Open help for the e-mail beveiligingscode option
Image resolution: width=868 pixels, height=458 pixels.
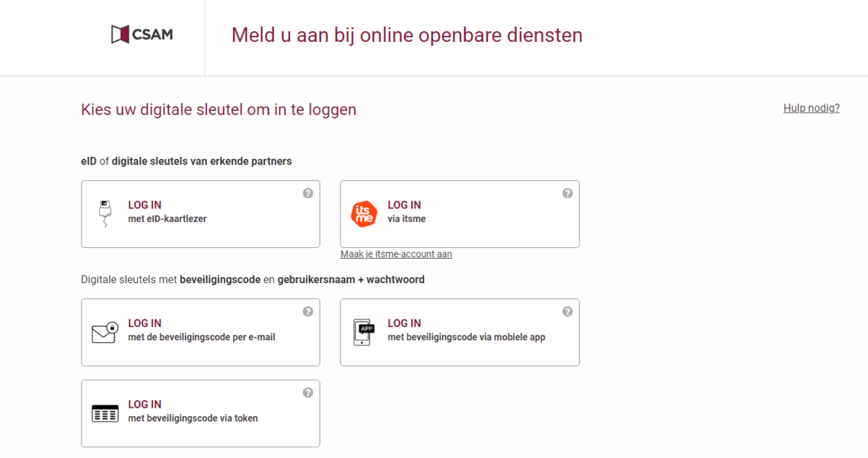point(308,311)
